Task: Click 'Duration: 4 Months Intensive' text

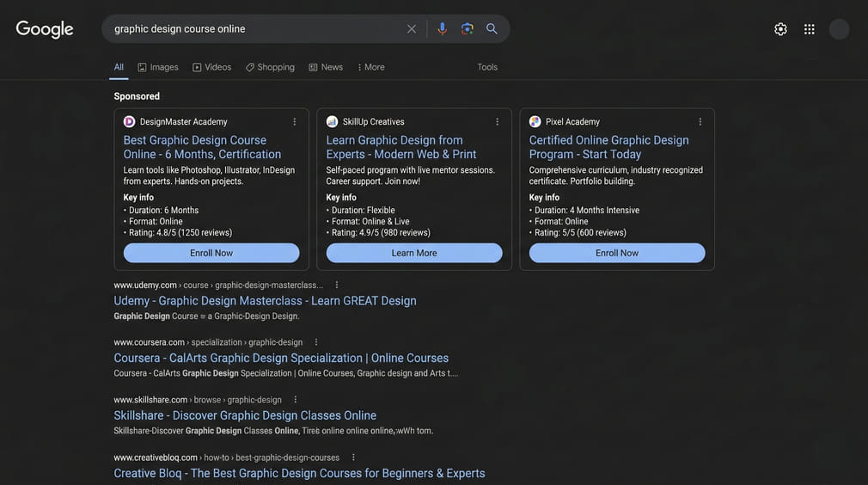Action: click(x=587, y=211)
